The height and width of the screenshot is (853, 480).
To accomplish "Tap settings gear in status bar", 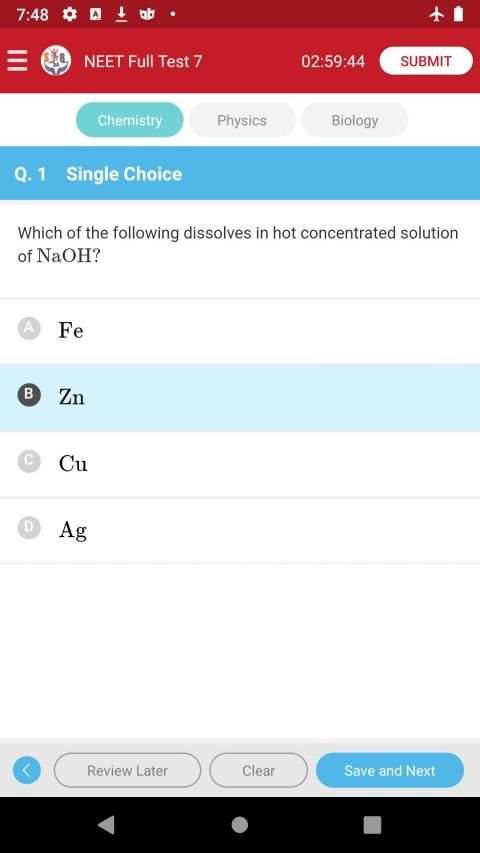I will click(x=70, y=15).
